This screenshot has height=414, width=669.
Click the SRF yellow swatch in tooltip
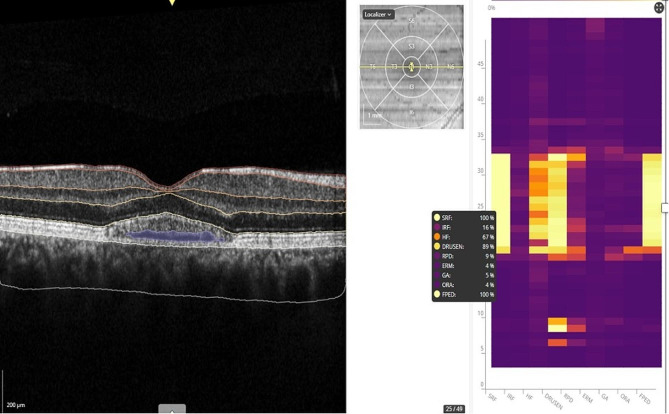[x=437, y=218]
